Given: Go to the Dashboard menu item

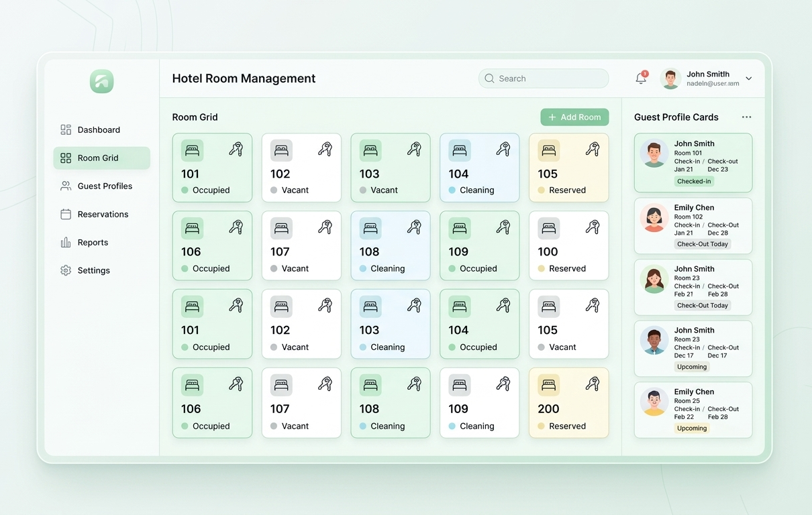Looking at the screenshot, I should (99, 130).
